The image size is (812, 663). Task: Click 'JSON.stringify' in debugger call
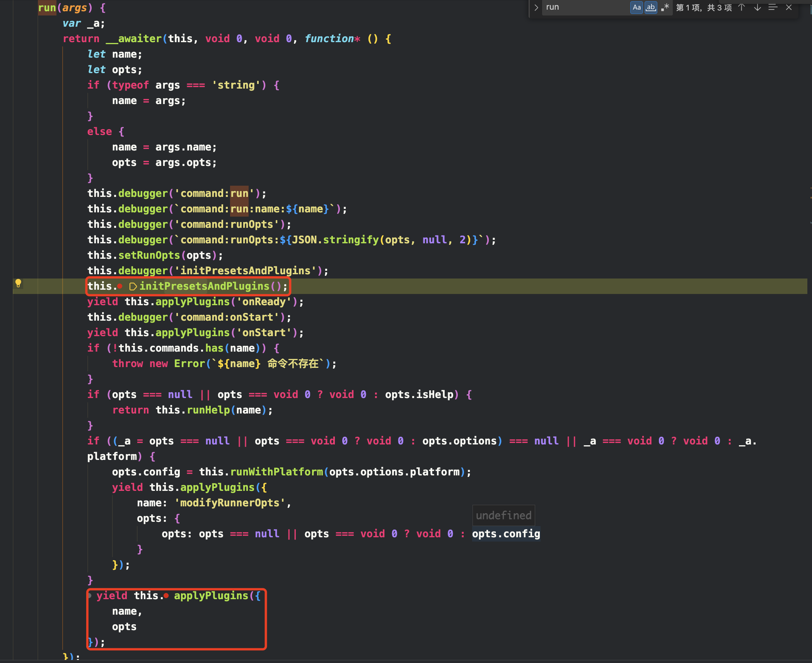click(335, 240)
